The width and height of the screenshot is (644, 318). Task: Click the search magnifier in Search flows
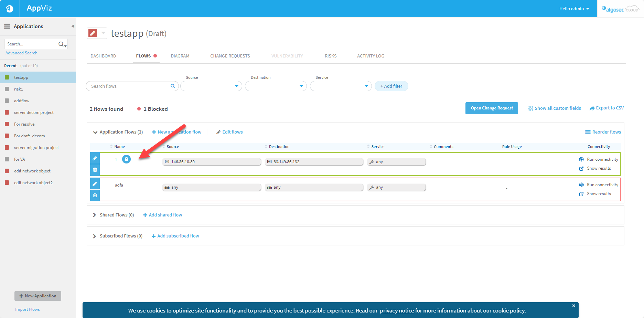point(173,86)
